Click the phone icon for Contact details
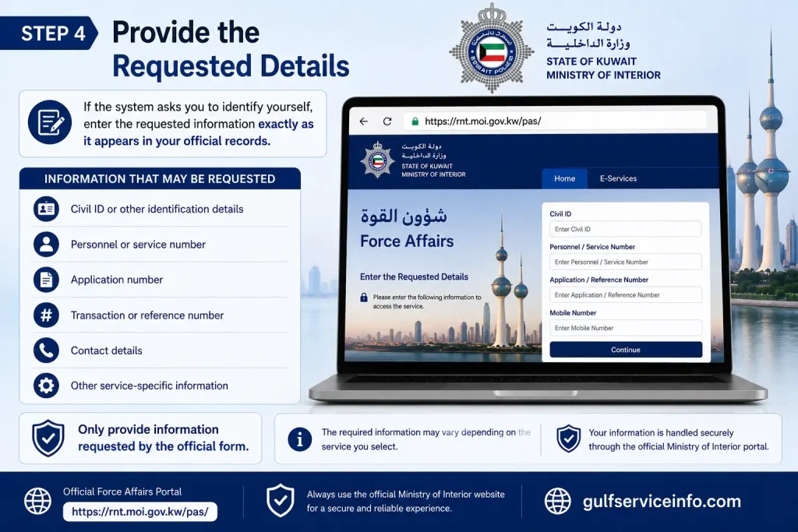 (46, 351)
